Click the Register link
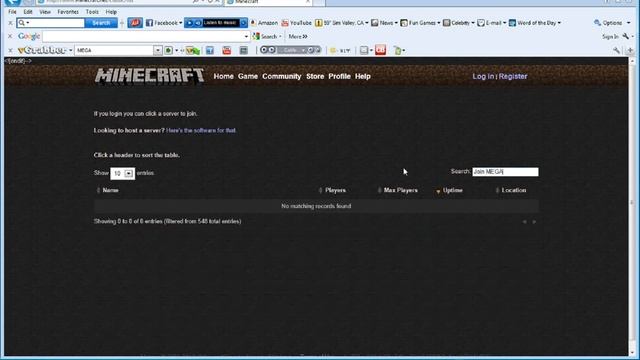Viewport: 640px width, 360px height. click(513, 76)
